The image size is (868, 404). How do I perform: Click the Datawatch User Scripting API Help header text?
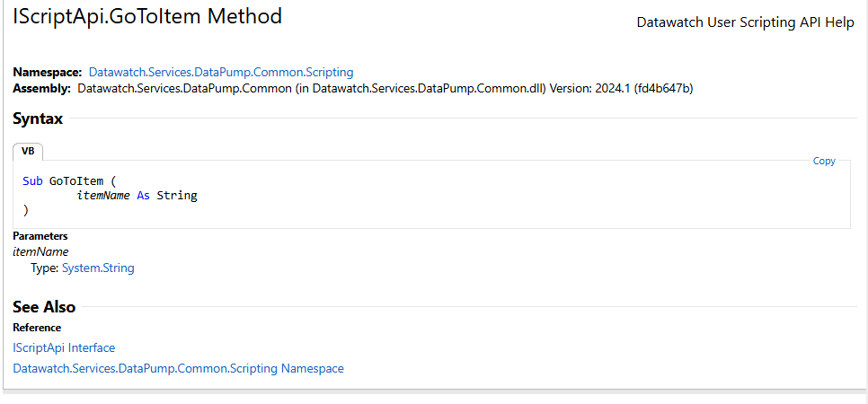click(x=745, y=22)
